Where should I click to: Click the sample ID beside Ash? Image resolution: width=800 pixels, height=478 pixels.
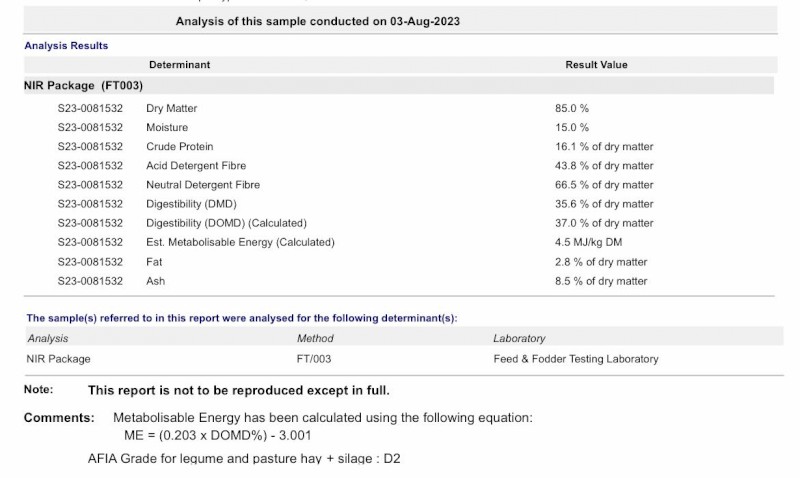[90, 281]
